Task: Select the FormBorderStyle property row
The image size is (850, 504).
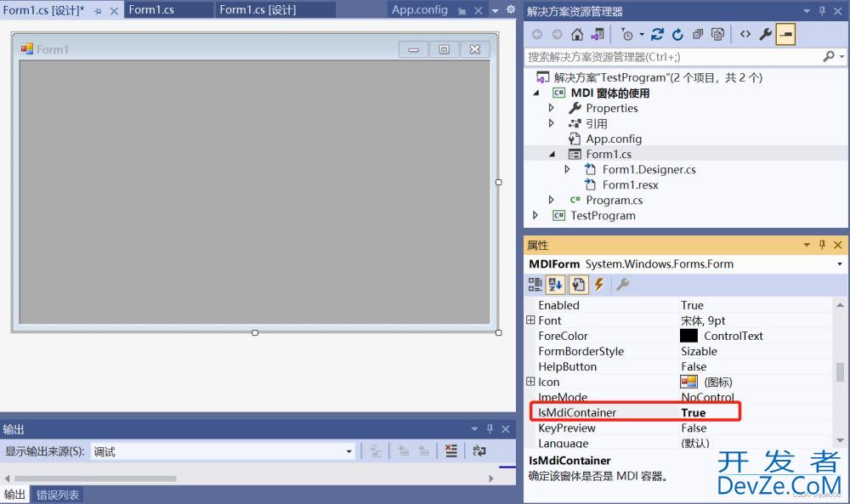Action: [680, 351]
